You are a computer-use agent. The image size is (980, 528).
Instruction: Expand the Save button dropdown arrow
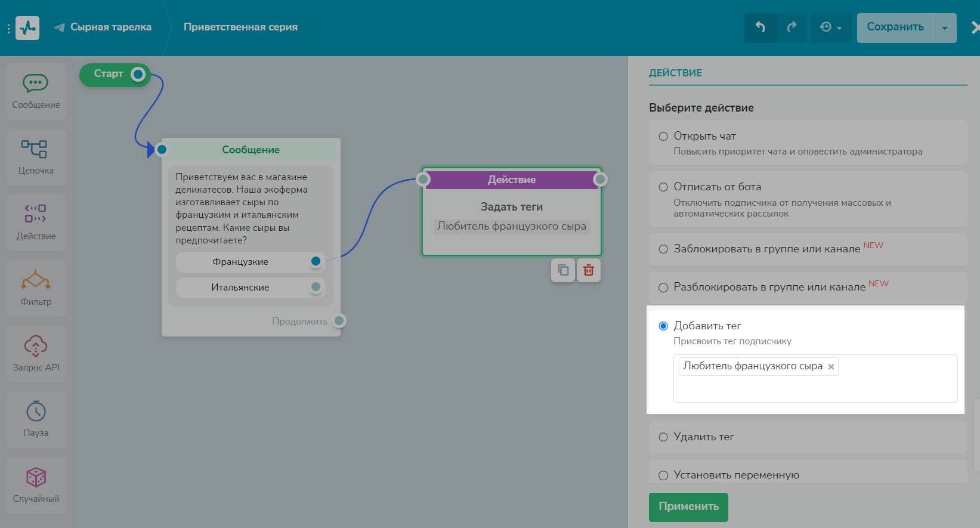(x=944, y=28)
